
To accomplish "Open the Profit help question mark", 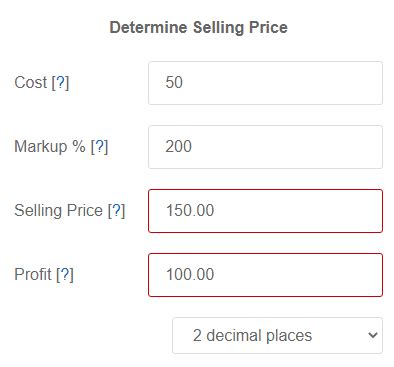I will [65, 274].
